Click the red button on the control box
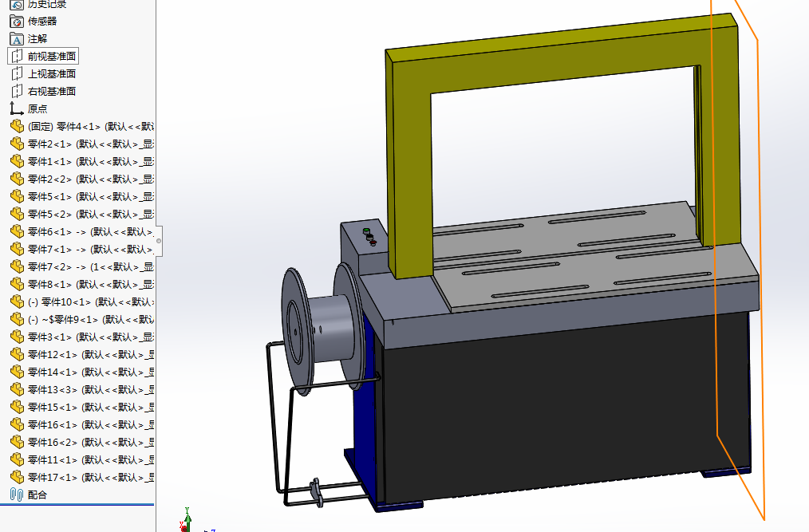Screen dimensions: 809x532 point(373,242)
